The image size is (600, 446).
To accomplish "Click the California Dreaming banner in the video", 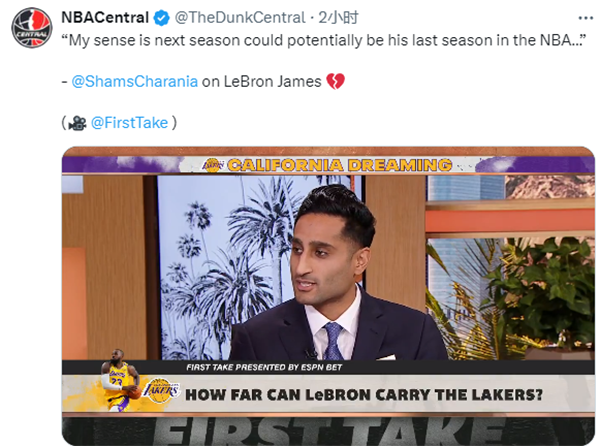I will 340,165.
